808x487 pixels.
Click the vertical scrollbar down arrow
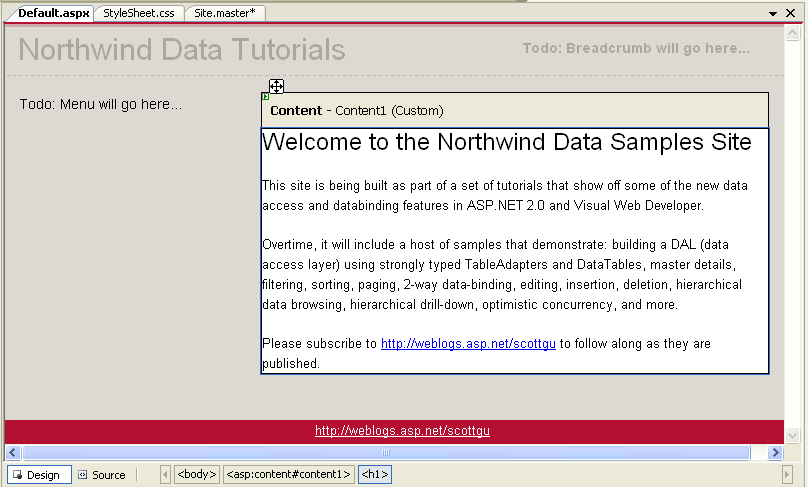click(792, 435)
